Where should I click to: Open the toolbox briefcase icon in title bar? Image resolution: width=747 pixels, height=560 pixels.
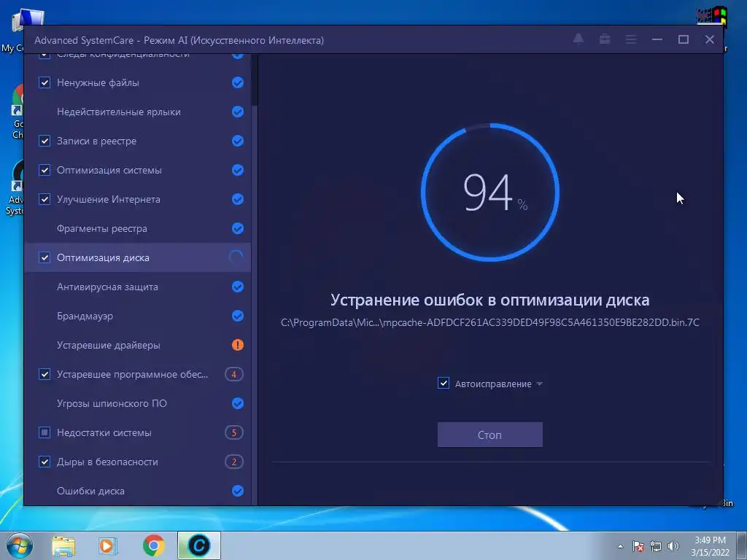[605, 39]
